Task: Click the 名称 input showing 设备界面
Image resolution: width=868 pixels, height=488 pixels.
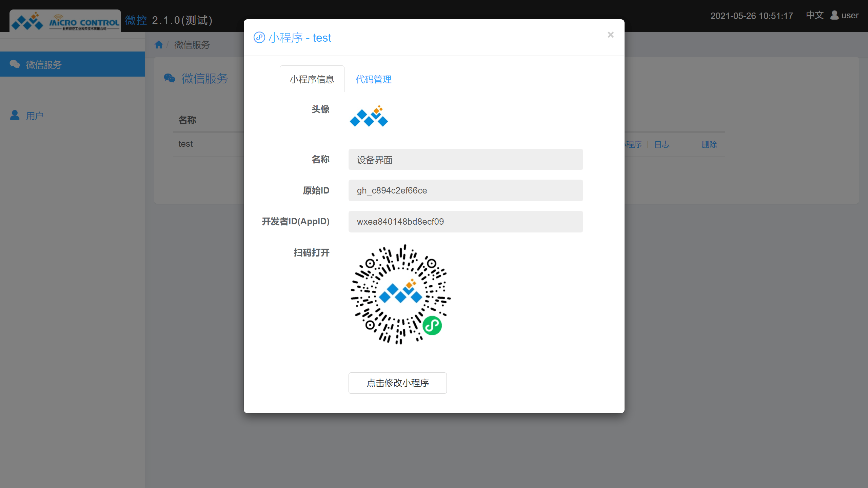Action: click(x=465, y=160)
